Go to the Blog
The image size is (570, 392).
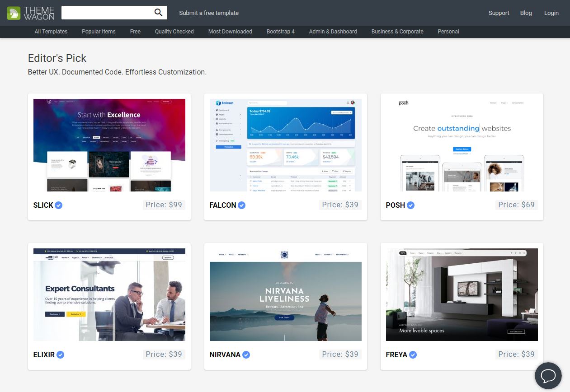(x=526, y=13)
